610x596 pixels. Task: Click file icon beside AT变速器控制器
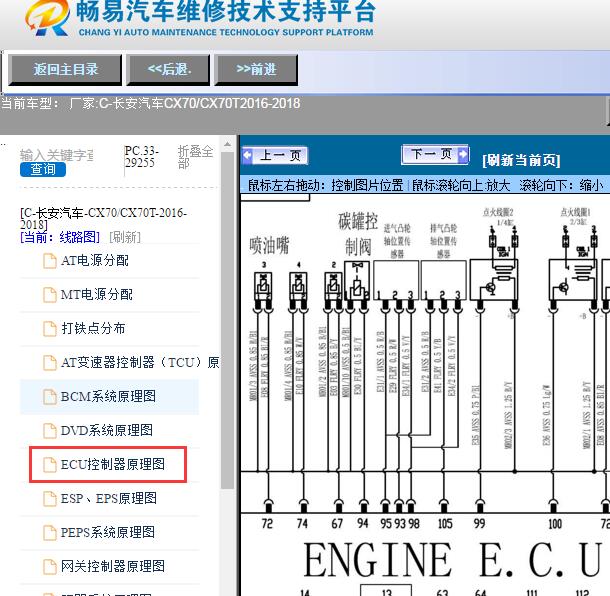pyautogui.click(x=49, y=363)
